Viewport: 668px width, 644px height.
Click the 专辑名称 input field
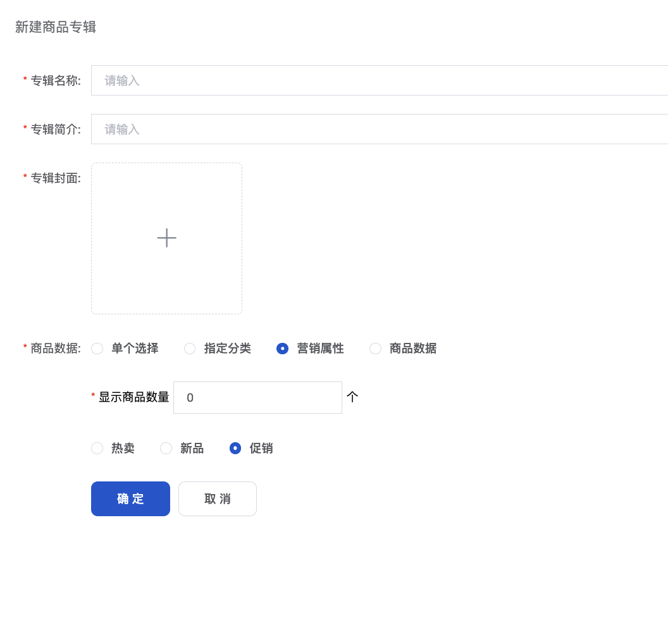pyautogui.click(x=380, y=80)
